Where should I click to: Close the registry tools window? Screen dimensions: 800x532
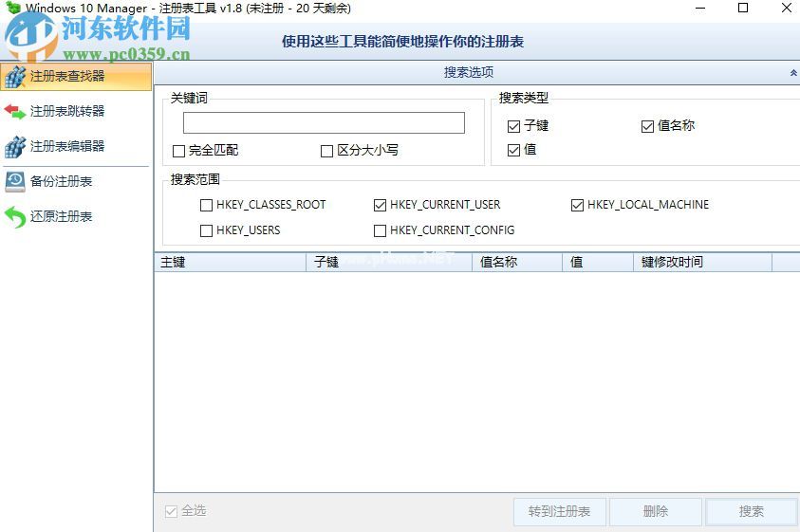[787, 9]
